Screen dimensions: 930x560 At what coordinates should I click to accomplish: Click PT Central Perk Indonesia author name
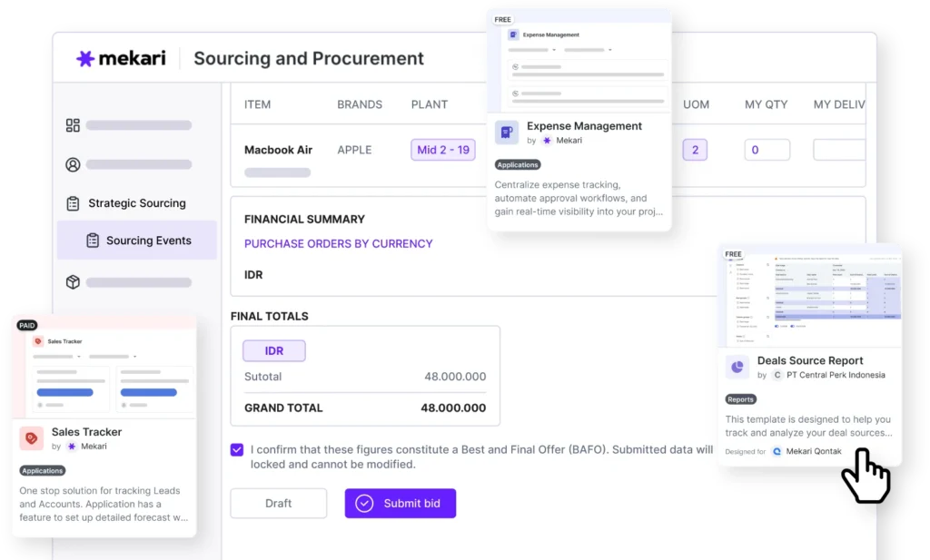(836, 375)
